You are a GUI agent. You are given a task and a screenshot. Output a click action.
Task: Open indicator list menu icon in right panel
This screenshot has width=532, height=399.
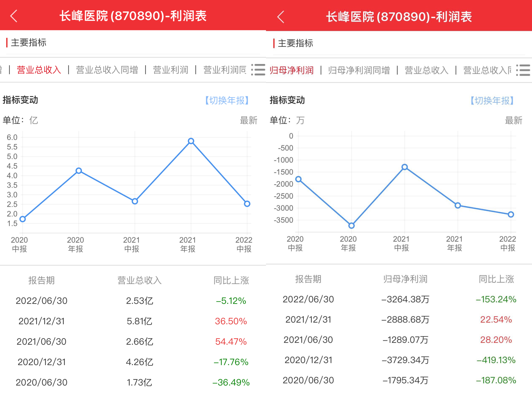[x=523, y=70]
